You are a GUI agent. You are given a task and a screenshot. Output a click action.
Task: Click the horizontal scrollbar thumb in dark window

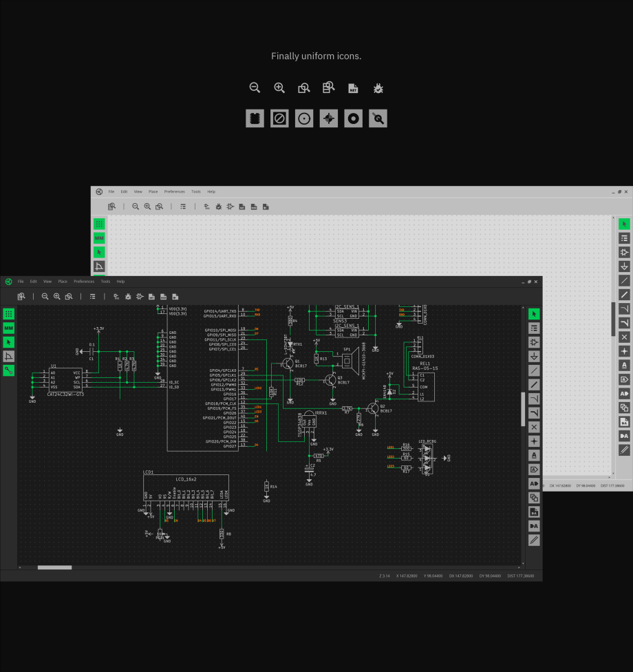pos(54,567)
